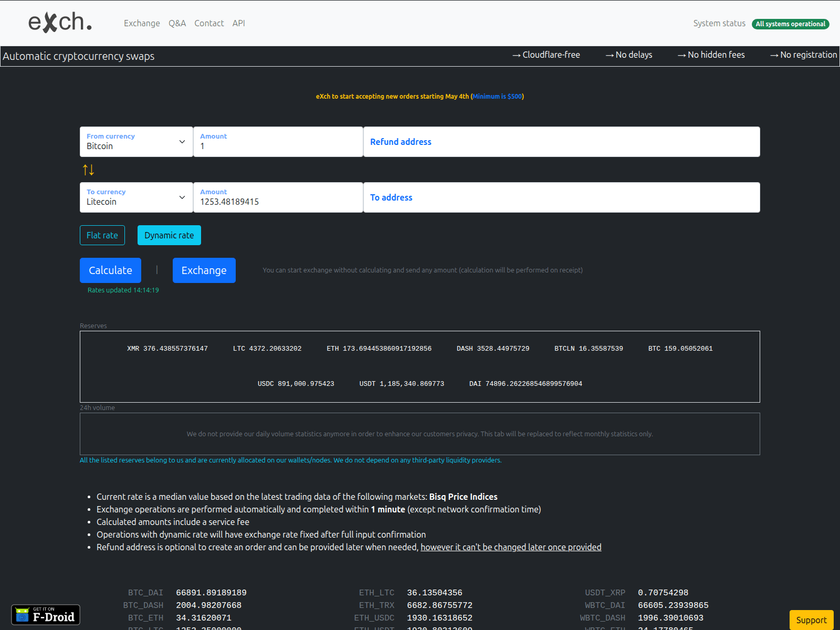
Task: Click the USDC 891,000.975423 reserve
Action: 296,384
